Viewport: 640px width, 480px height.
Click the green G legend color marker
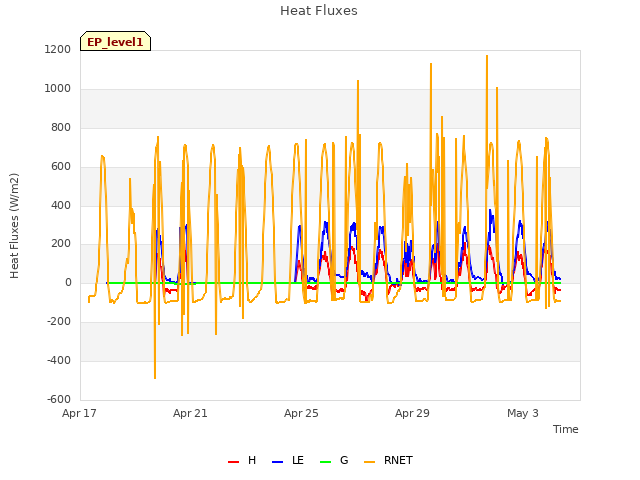click(325, 462)
